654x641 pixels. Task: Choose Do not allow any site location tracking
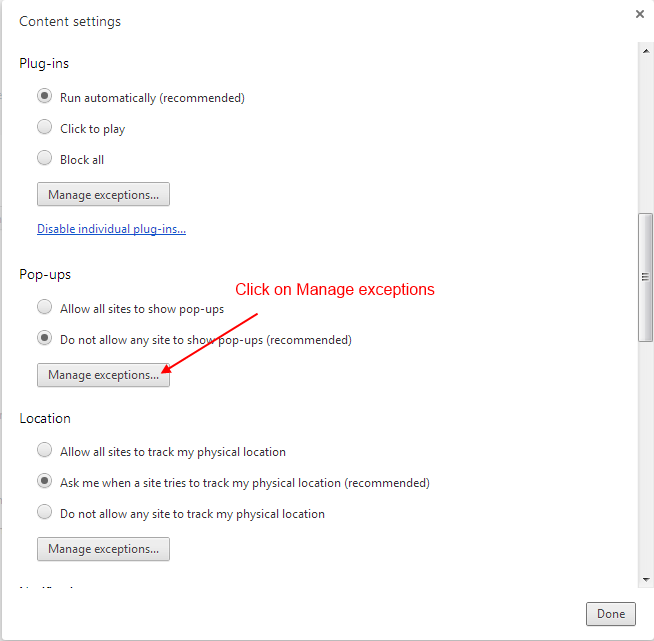[x=44, y=513]
